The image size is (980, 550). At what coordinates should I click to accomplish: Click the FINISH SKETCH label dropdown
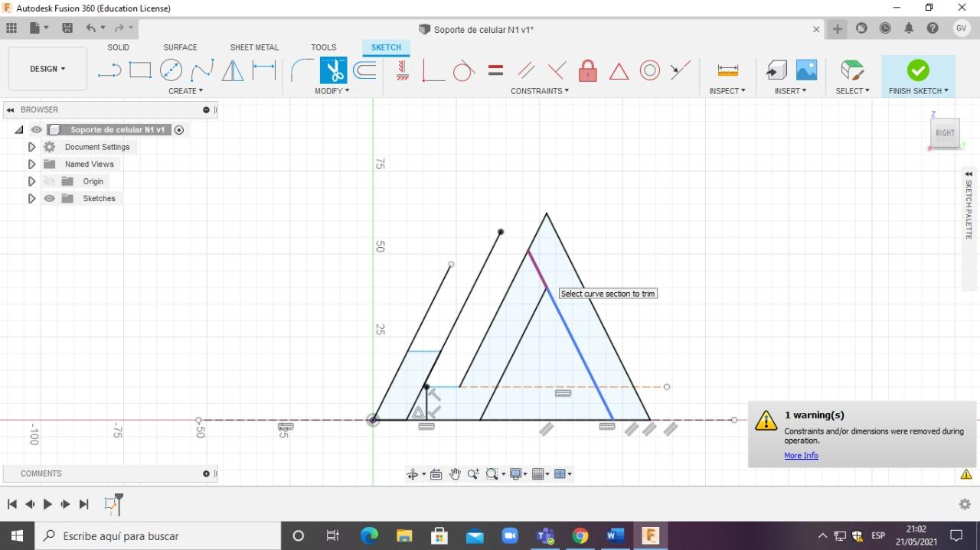point(919,91)
